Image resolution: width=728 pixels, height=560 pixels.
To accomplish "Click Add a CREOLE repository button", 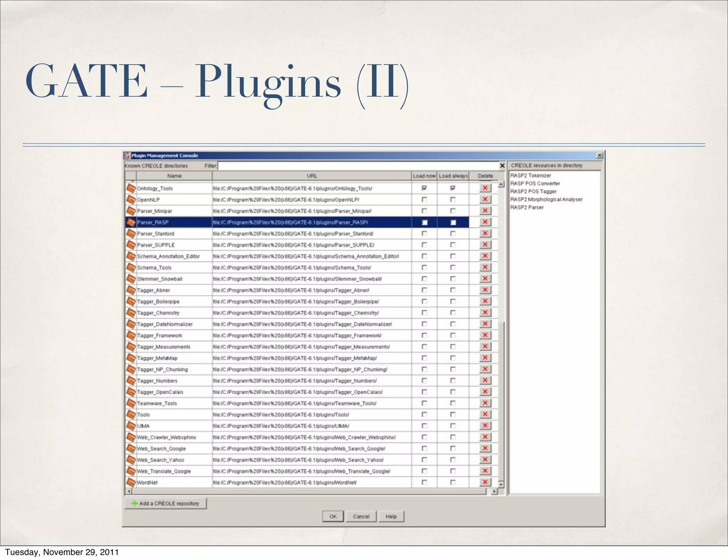I will click(x=166, y=504).
